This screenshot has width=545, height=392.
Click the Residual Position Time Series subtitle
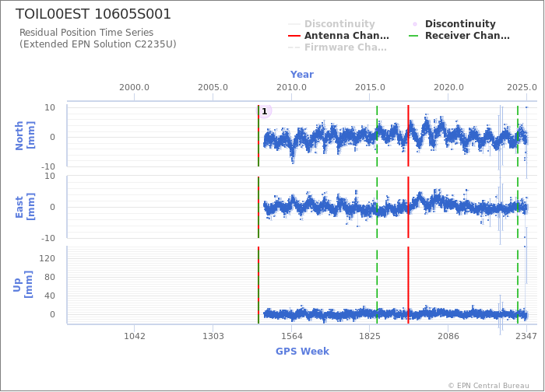(x=86, y=33)
